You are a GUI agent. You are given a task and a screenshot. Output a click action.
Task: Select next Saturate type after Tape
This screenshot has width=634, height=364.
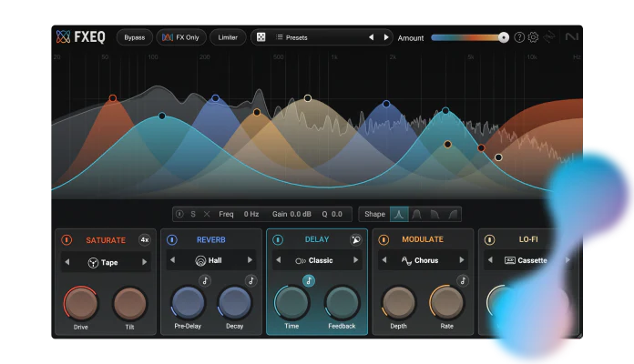(144, 262)
